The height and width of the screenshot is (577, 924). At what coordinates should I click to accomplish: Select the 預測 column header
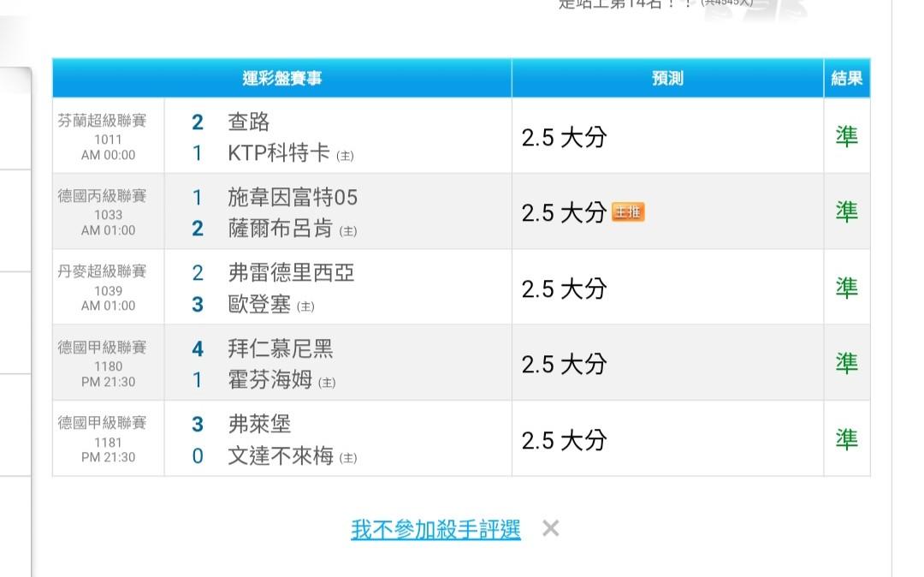click(667, 79)
